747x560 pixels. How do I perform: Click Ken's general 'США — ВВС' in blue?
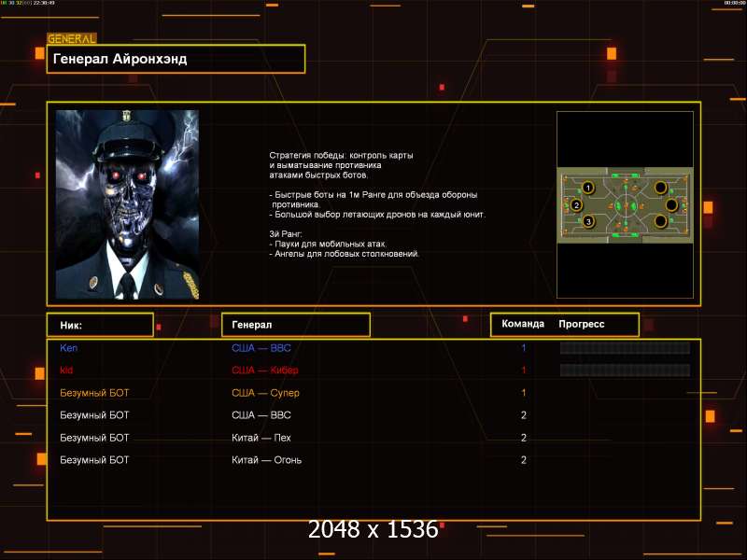tap(261, 348)
